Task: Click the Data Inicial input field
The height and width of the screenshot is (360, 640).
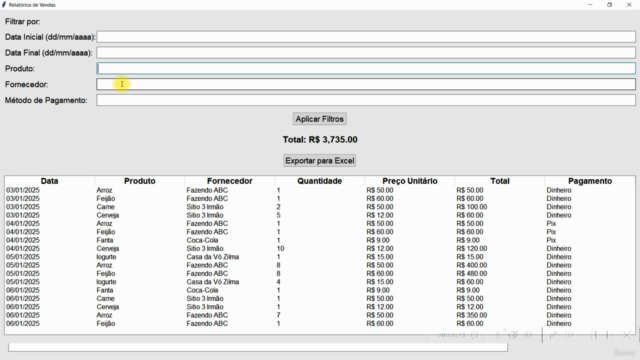Action: [x=366, y=37]
